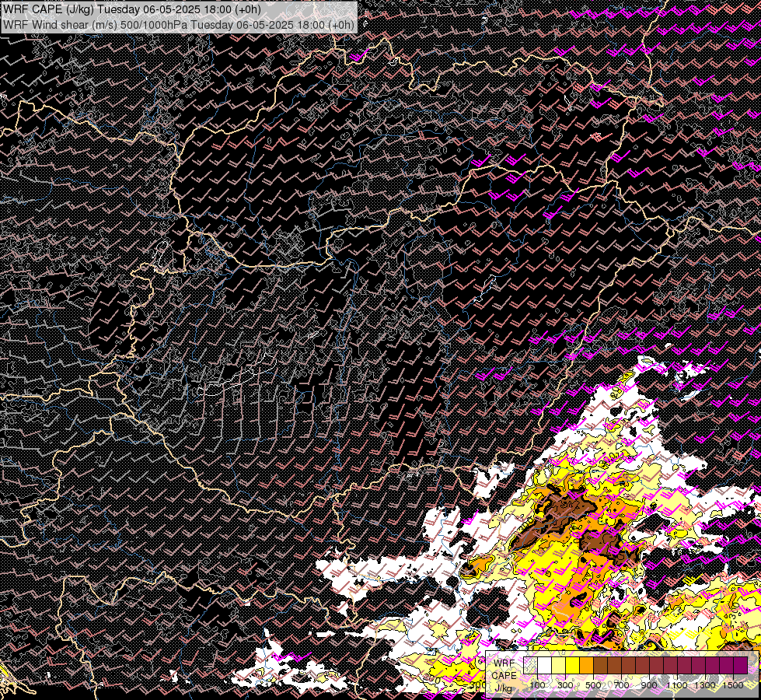
Task: Click the 100 legend value
Action: tap(537, 685)
